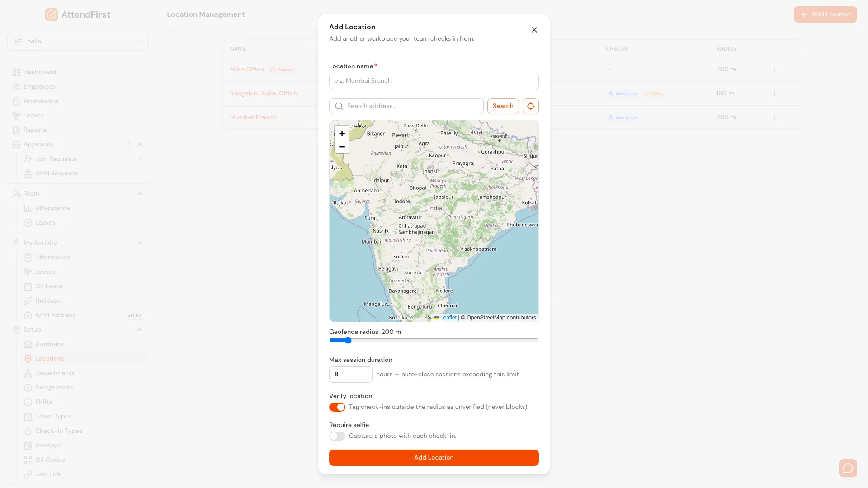Viewport: 868px width, 488px height.
Task: Click the Max session duration hours field
Action: click(x=351, y=375)
